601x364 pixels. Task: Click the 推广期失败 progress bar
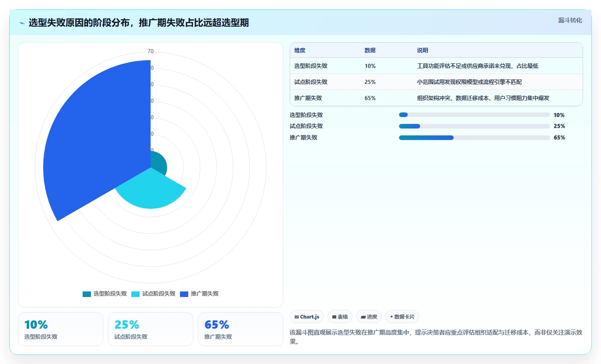point(474,138)
